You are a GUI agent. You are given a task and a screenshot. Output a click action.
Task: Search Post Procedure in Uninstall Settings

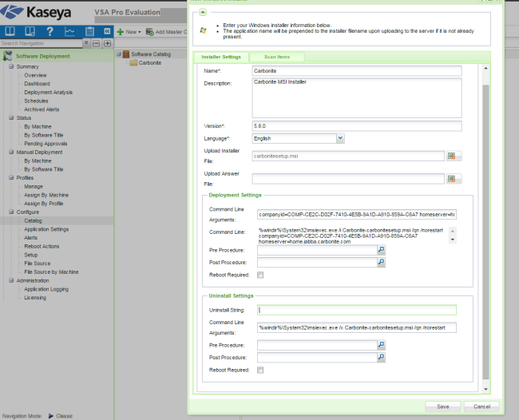(382, 357)
